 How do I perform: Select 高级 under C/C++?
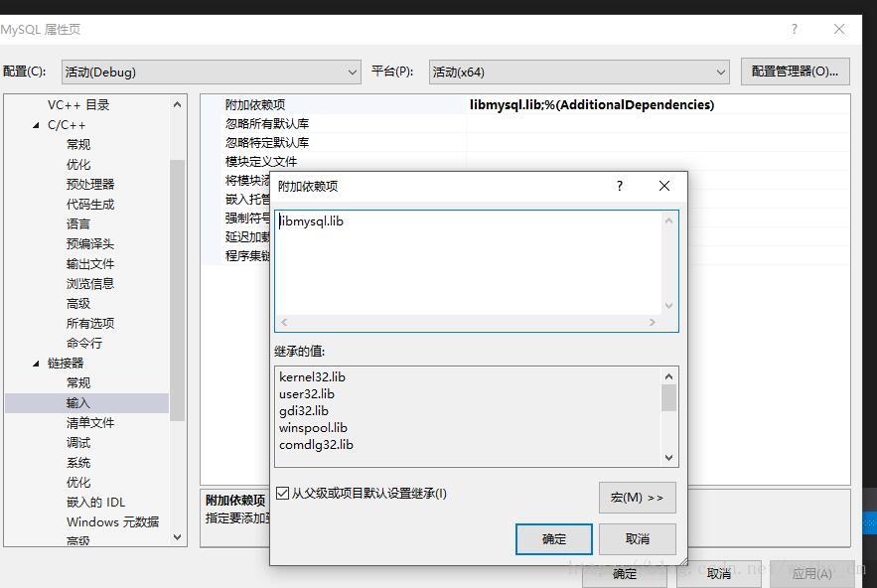pyautogui.click(x=78, y=303)
